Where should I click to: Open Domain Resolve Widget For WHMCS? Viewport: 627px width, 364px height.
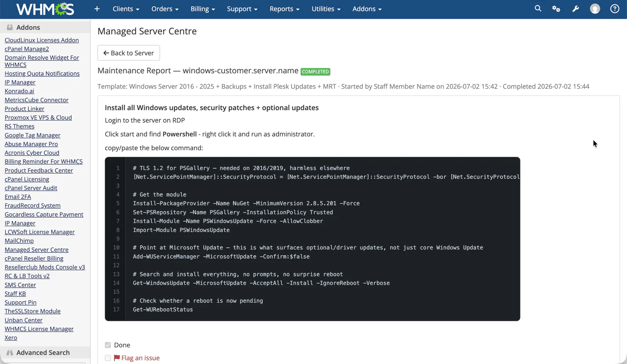click(42, 61)
